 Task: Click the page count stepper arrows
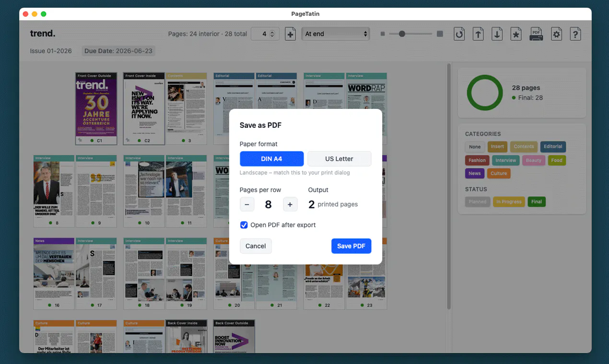pos(272,34)
